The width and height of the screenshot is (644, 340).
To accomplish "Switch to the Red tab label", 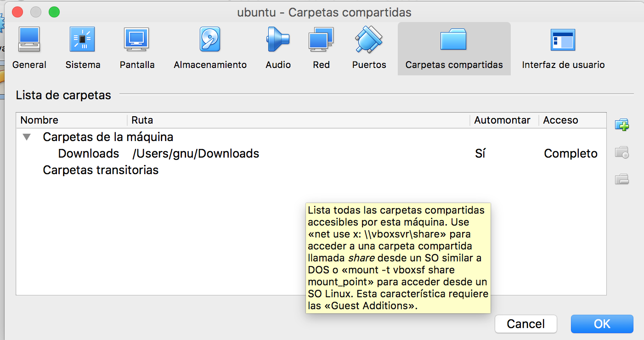I will tap(322, 65).
